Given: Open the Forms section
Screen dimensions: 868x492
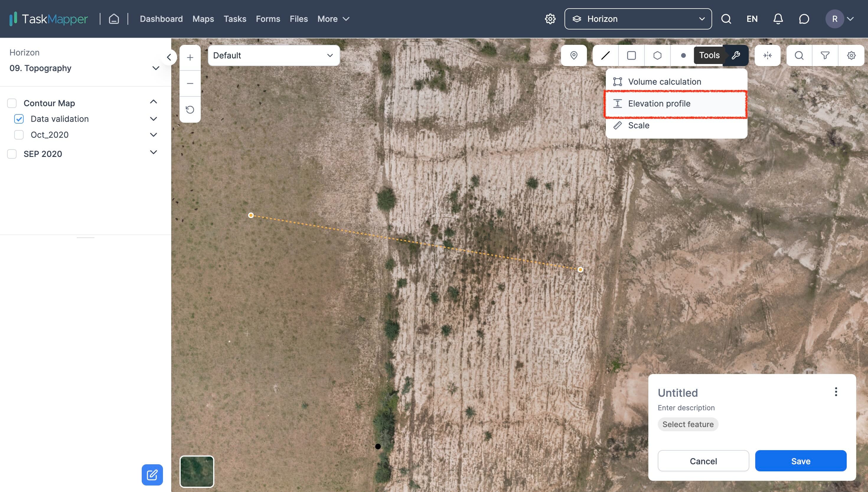Looking at the screenshot, I should pyautogui.click(x=268, y=19).
